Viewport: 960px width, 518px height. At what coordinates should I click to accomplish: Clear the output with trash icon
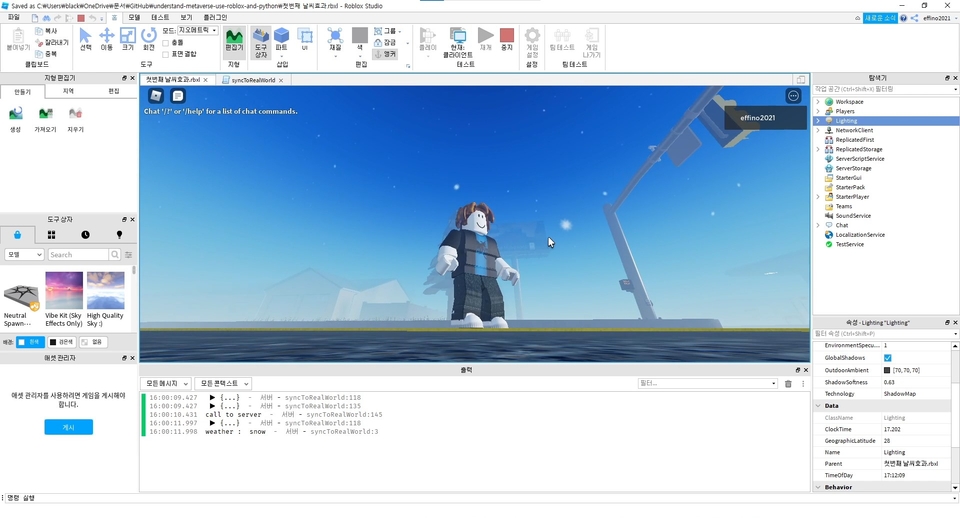coord(788,383)
